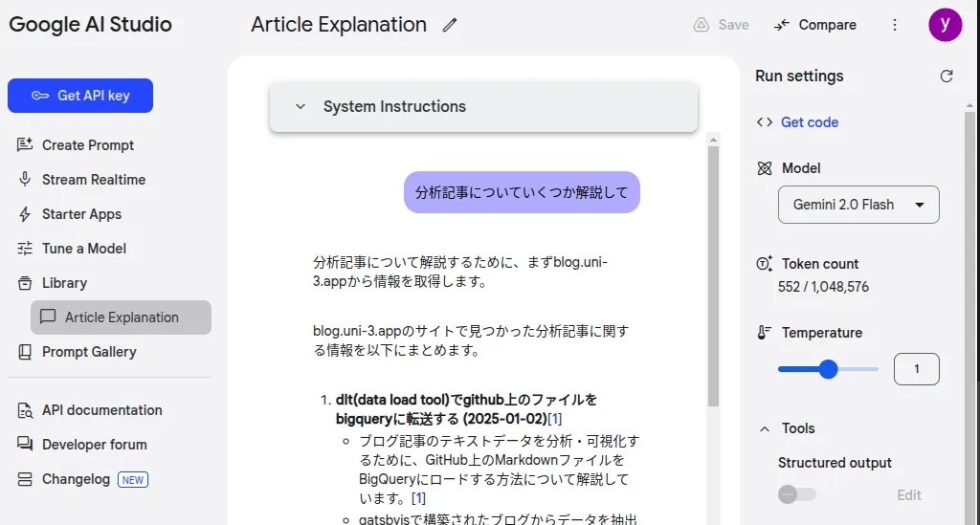This screenshot has width=980, height=525.
Task: Toggle the Structured output switch
Action: 797,494
